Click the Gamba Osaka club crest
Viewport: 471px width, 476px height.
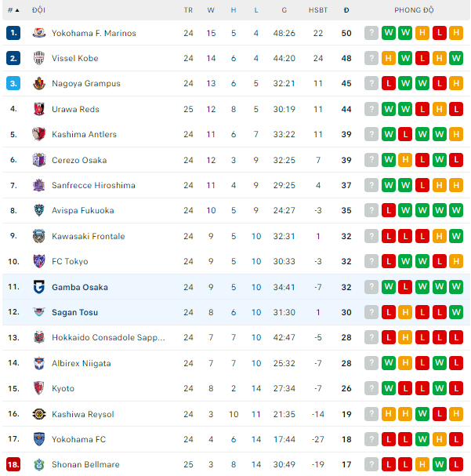pyautogui.click(x=39, y=287)
